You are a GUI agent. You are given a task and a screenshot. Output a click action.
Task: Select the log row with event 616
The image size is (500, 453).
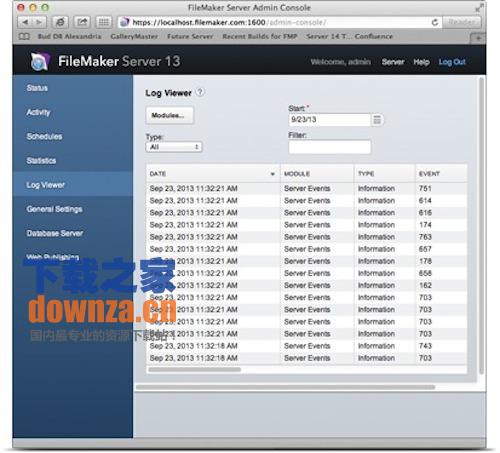click(x=306, y=213)
